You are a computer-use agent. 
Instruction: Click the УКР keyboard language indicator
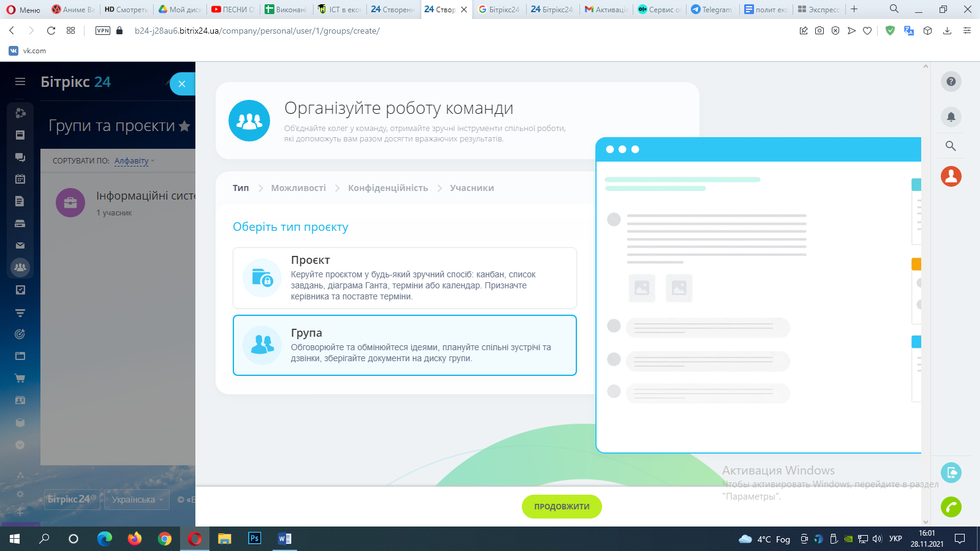[x=895, y=539]
